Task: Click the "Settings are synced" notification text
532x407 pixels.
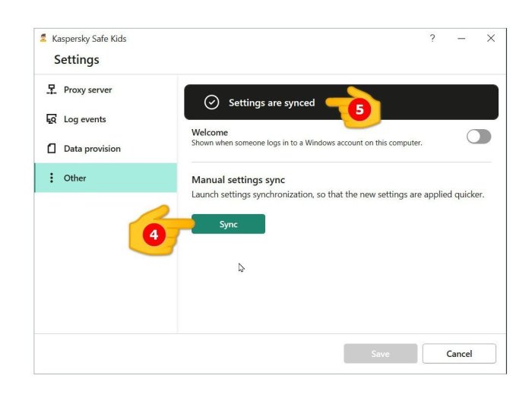Action: [272, 103]
